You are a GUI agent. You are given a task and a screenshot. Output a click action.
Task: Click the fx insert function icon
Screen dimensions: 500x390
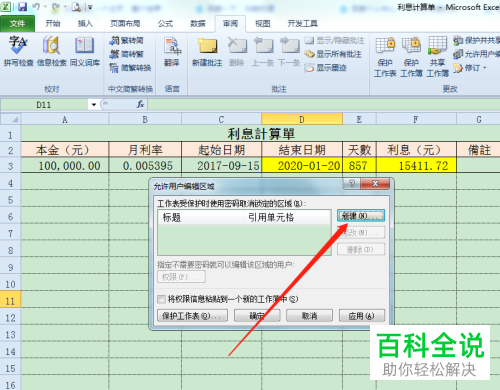click(x=140, y=105)
